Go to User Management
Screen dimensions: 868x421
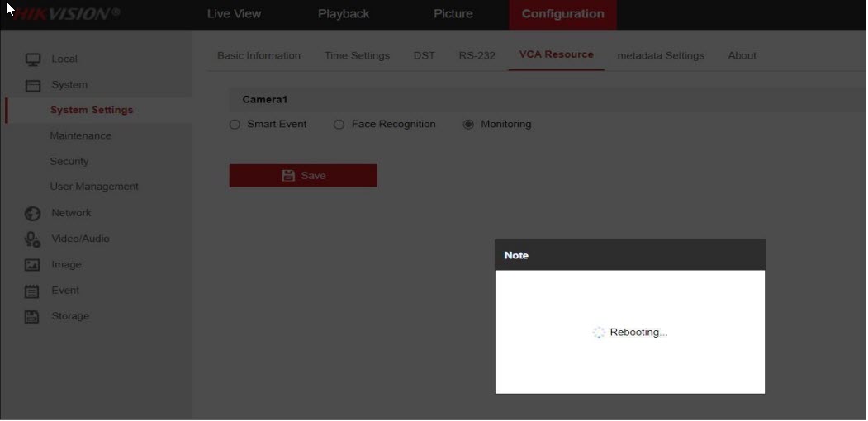[x=94, y=187]
